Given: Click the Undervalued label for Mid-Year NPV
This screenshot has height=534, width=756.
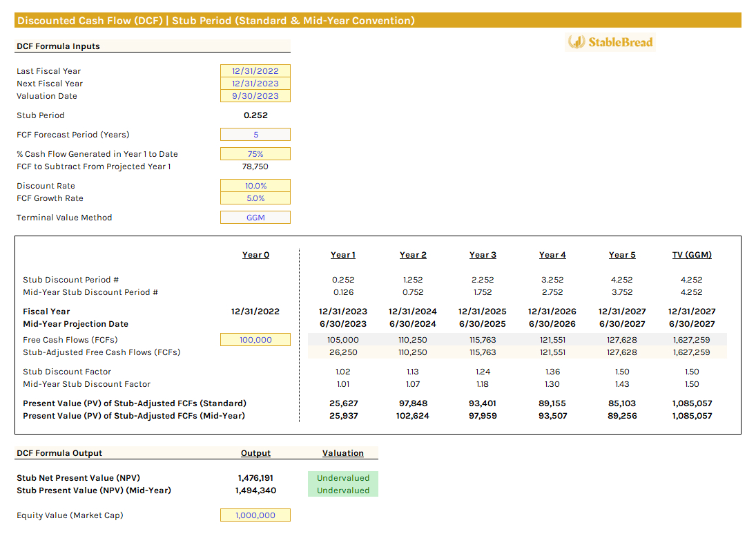Looking at the screenshot, I should click(342, 490).
